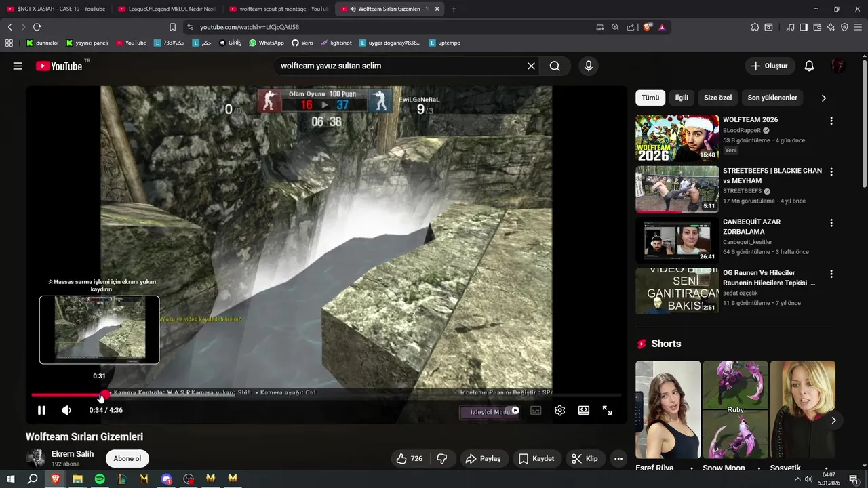This screenshot has height=488, width=868.
Task: Open options for OG Raunen Vs Hileciler
Action: point(831,274)
